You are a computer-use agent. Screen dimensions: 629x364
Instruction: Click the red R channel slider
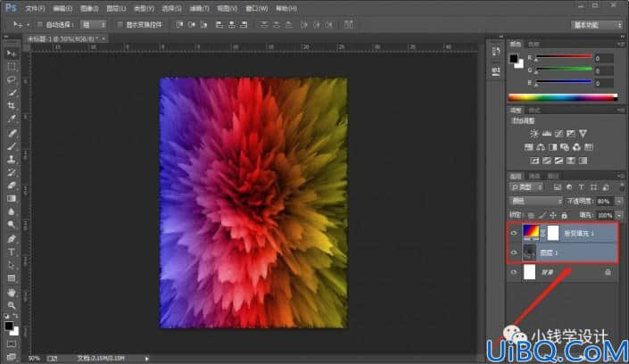point(564,57)
